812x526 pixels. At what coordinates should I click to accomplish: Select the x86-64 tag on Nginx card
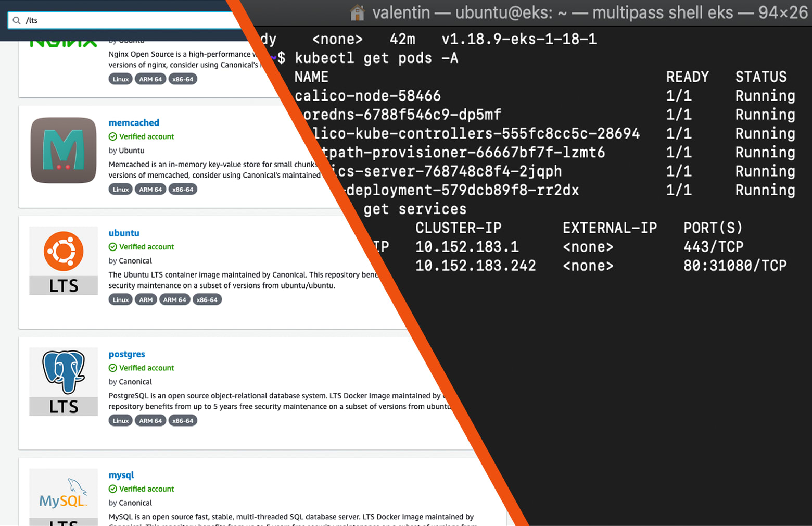pos(183,79)
